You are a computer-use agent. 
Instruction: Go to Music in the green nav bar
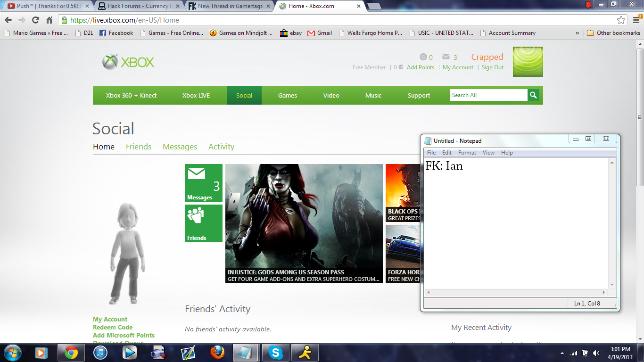(x=373, y=95)
